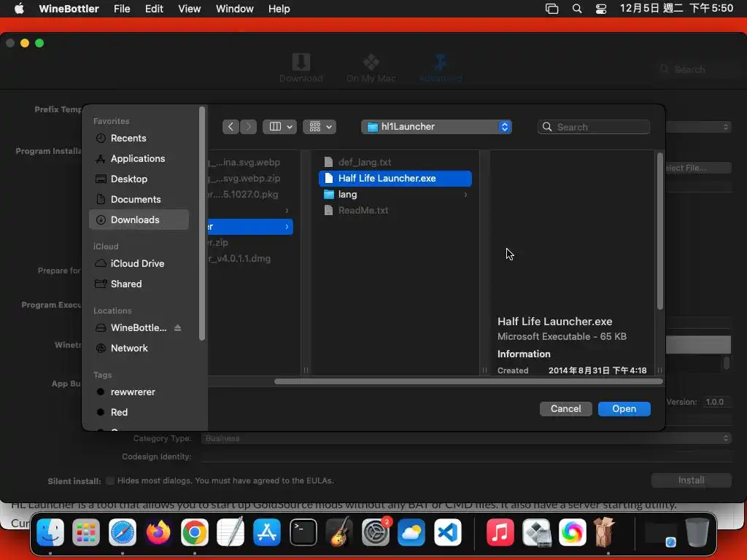This screenshot has width=747, height=560.
Task: Eject the WineBottler volume
Action: click(x=178, y=328)
